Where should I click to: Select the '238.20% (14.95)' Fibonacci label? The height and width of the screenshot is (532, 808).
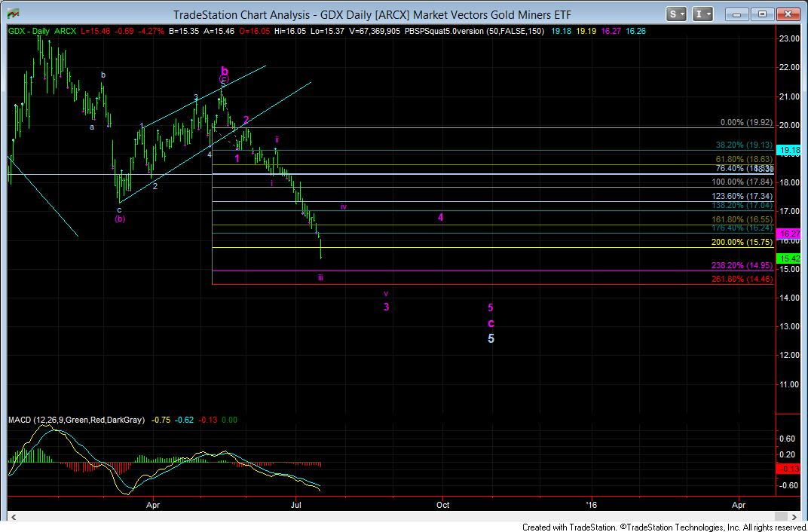(x=742, y=265)
